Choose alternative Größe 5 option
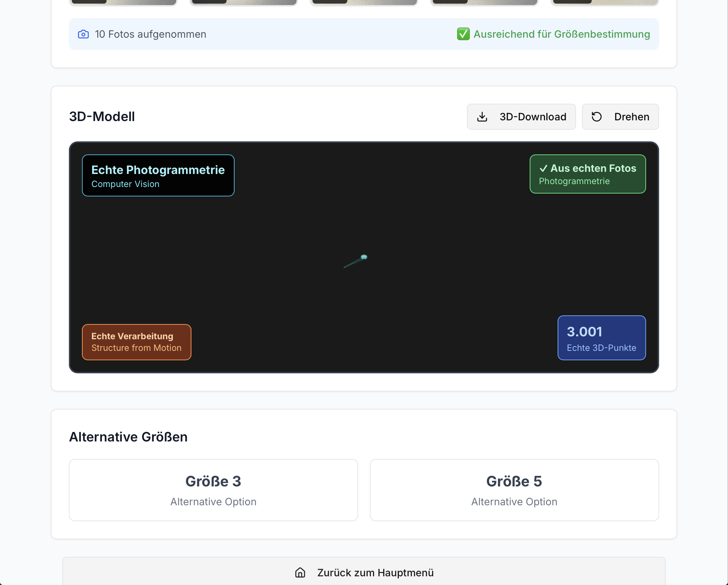This screenshot has width=728, height=585. tap(514, 490)
